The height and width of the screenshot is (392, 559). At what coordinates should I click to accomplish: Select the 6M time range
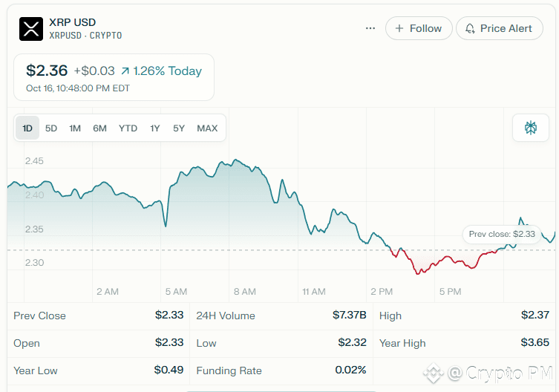99,128
